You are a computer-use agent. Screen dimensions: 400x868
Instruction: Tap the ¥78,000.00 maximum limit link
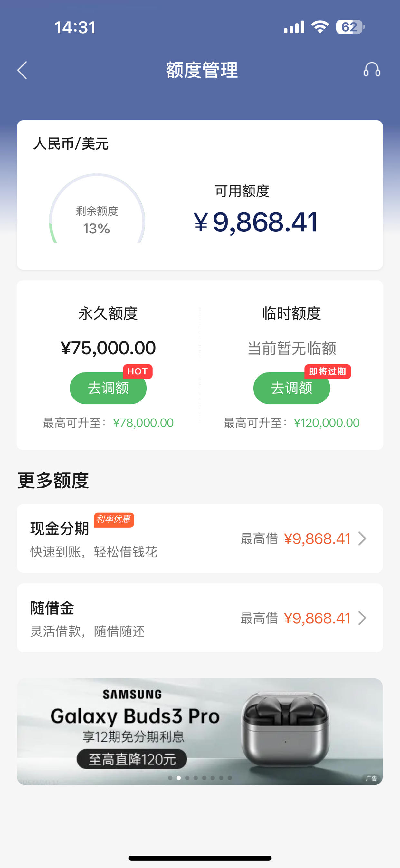pos(143,423)
